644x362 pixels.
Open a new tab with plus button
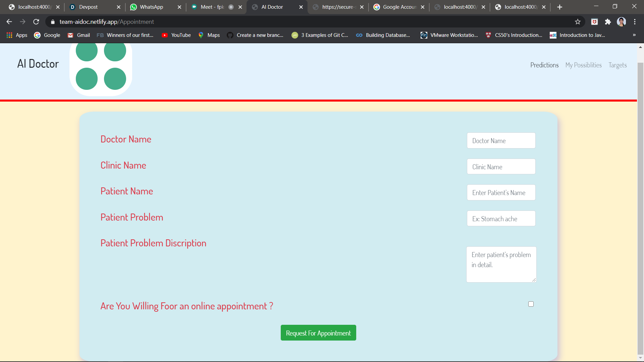point(559,7)
